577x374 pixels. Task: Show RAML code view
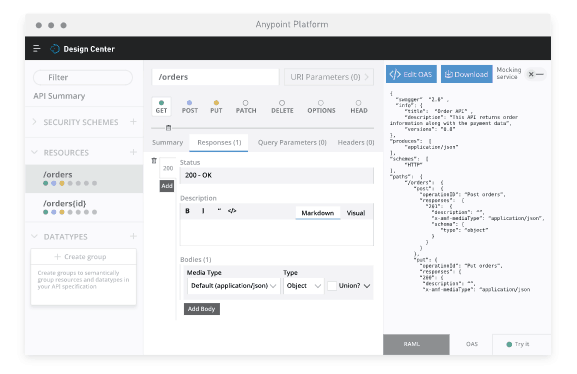[x=416, y=344]
